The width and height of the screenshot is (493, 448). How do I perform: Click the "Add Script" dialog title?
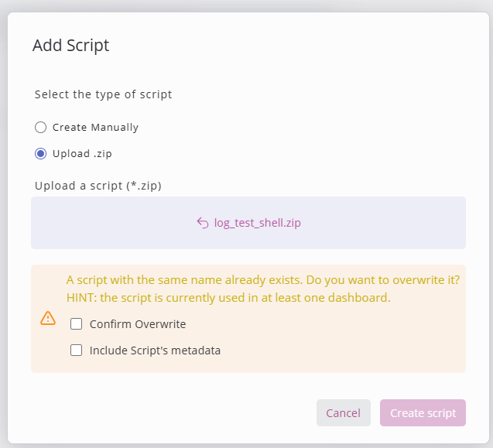[70, 46]
